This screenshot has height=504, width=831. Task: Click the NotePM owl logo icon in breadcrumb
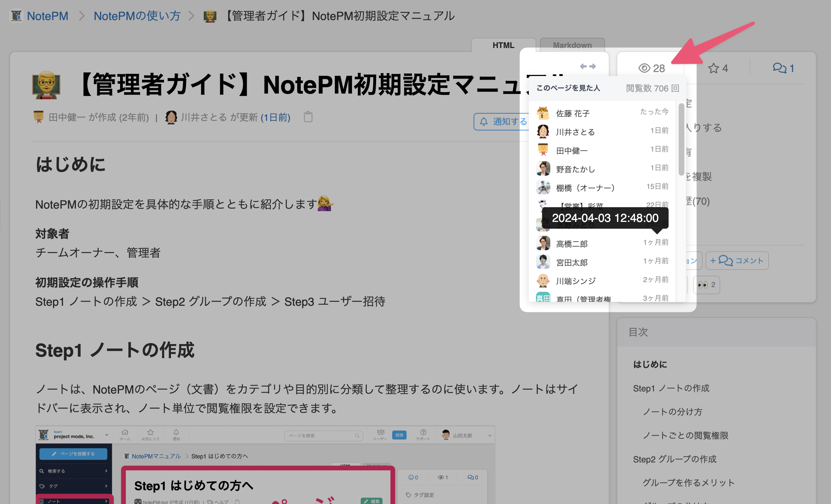pyautogui.click(x=16, y=16)
